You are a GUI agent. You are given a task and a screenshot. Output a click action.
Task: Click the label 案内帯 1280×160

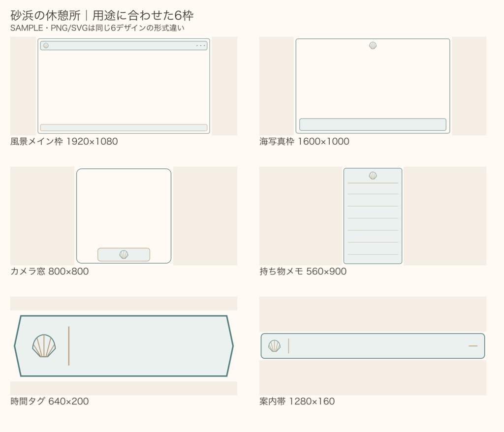(297, 401)
